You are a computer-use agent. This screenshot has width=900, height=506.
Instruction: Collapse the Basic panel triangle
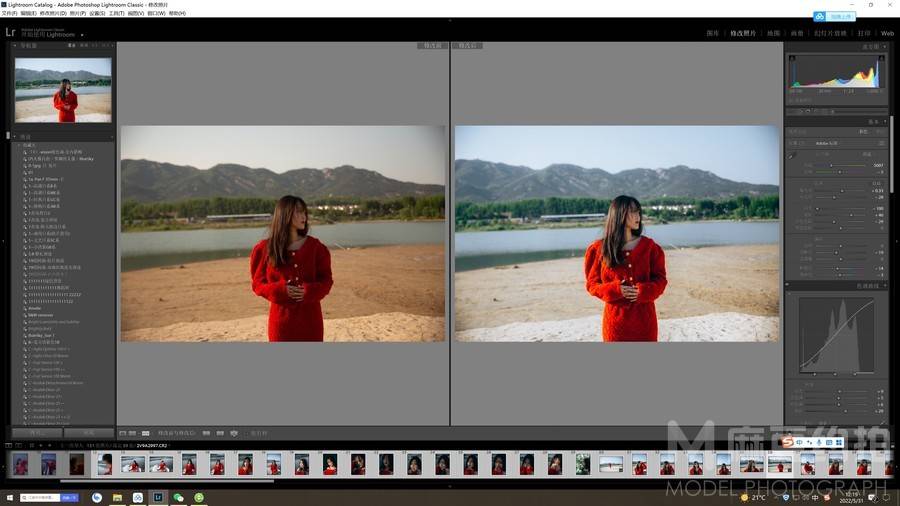885,122
